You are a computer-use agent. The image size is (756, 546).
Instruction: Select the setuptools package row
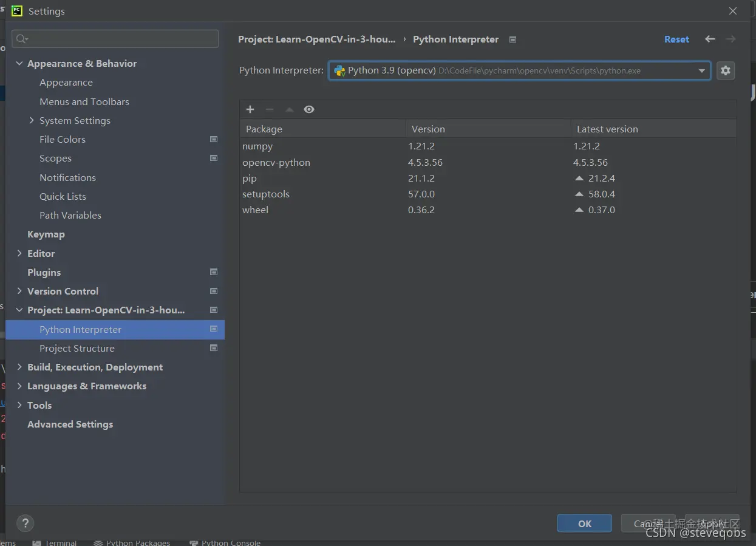488,194
